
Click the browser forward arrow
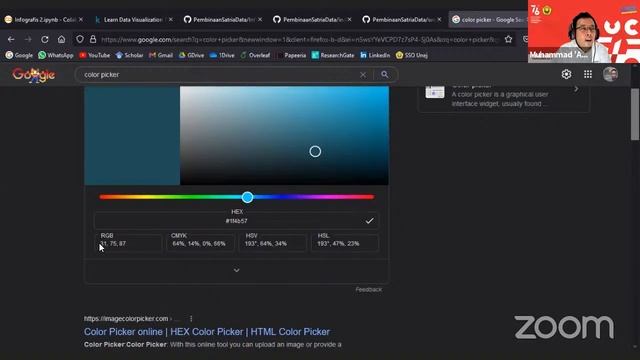point(28,40)
